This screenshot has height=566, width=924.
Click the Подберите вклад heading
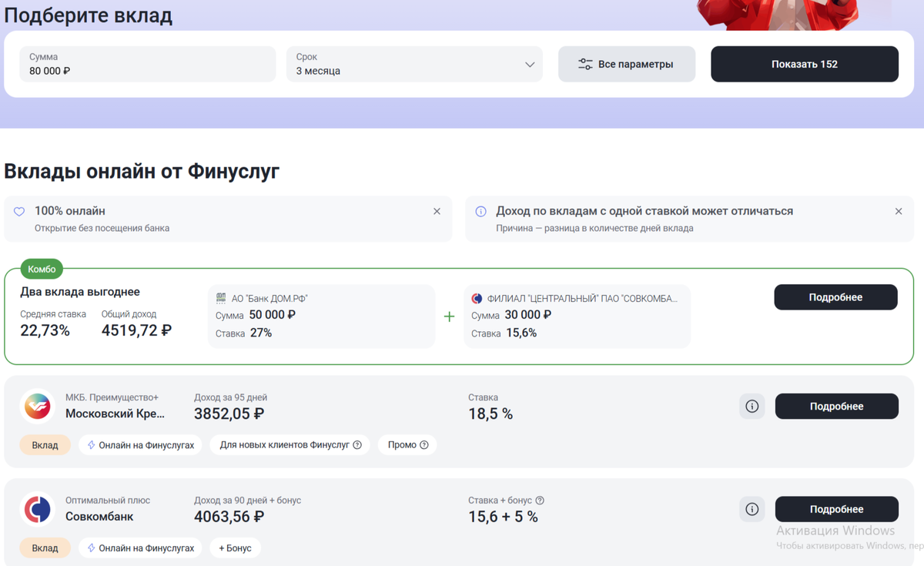point(89,15)
